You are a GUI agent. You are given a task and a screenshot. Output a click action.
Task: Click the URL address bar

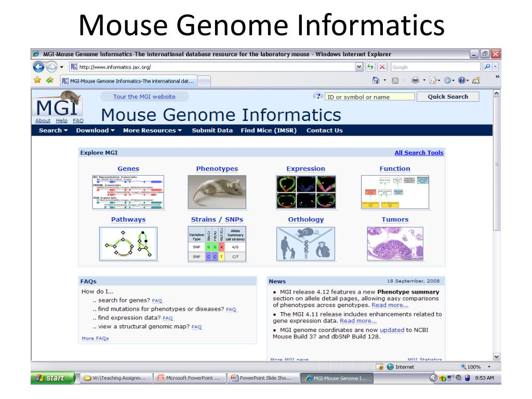coord(212,67)
